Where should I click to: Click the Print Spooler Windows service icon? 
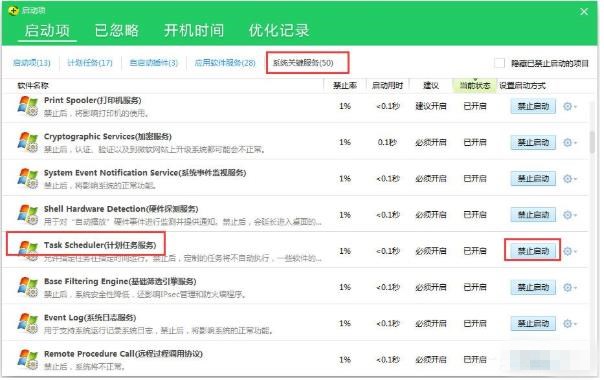pyautogui.click(x=28, y=106)
